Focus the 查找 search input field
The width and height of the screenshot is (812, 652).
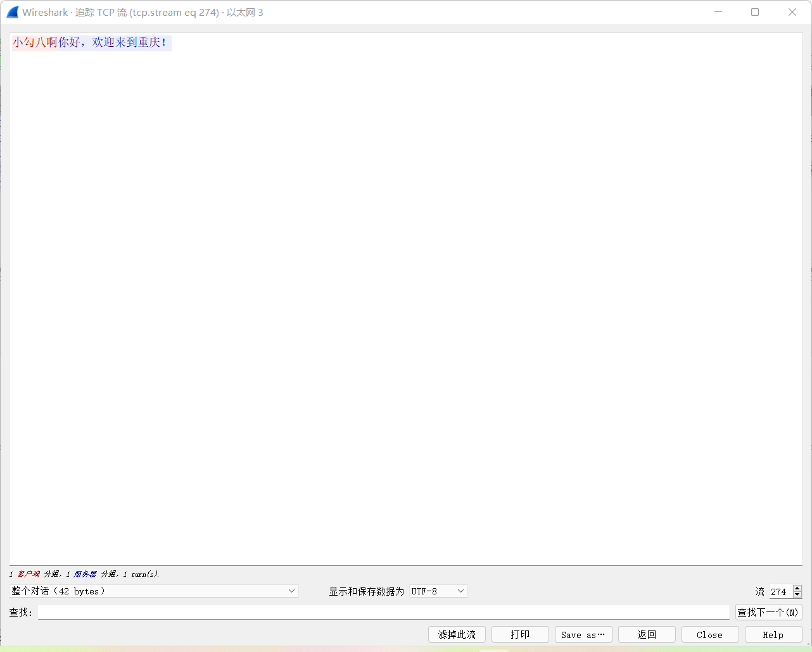383,612
